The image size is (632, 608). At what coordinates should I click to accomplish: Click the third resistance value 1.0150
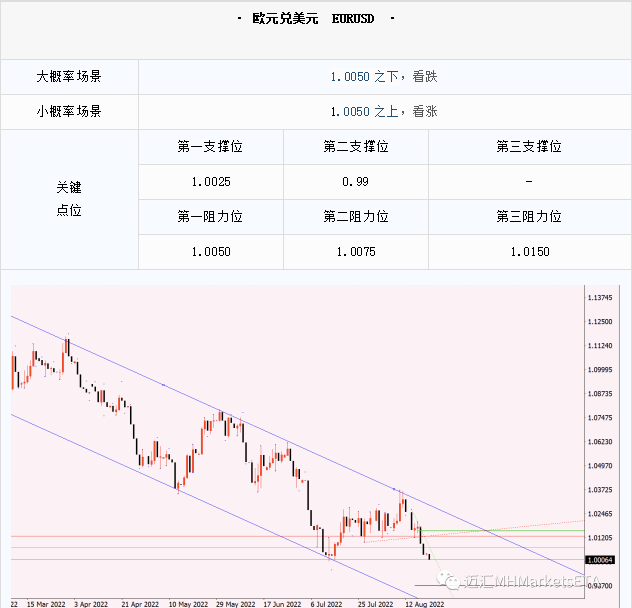[x=530, y=252]
